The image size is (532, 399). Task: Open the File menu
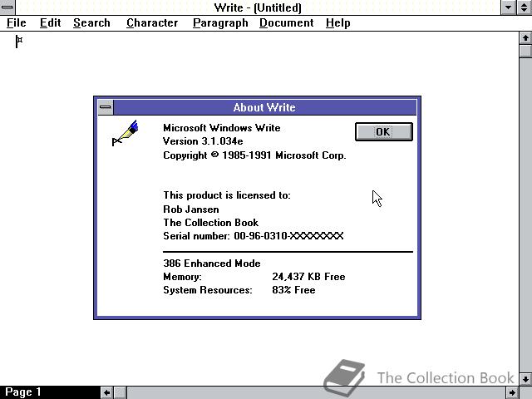point(17,22)
